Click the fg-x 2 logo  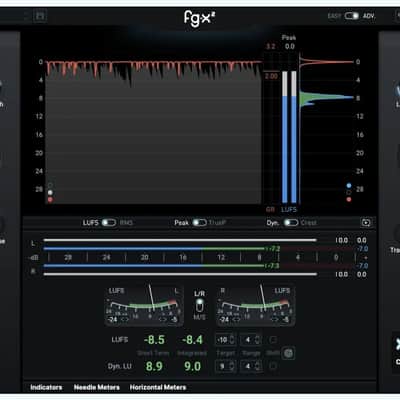tap(199, 18)
